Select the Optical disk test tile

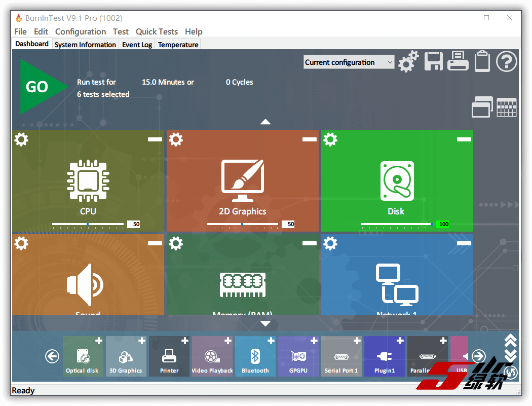[x=83, y=356]
